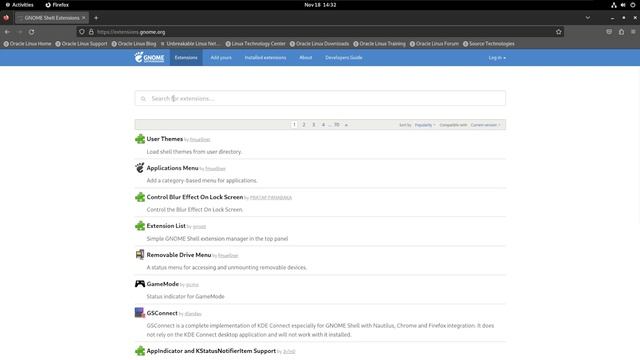640x360 pixels.
Task: Switch to the GNOME Shell Extensions browser tab
Action: tap(52, 18)
